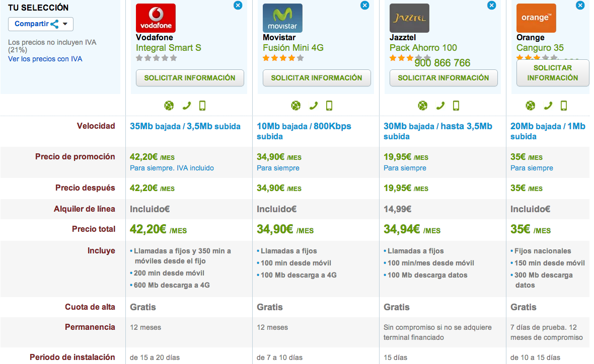
Task: Open the Fusión Mini 4G plan link
Action: 293,48
